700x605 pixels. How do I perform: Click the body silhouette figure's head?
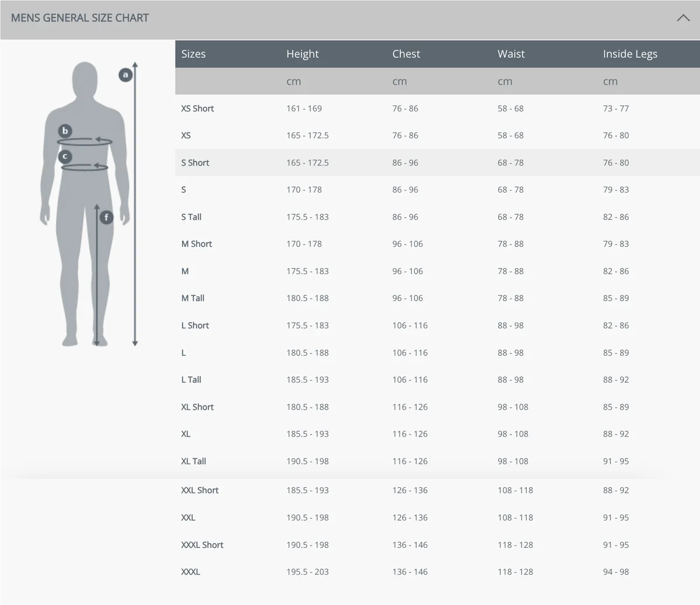tap(85, 79)
